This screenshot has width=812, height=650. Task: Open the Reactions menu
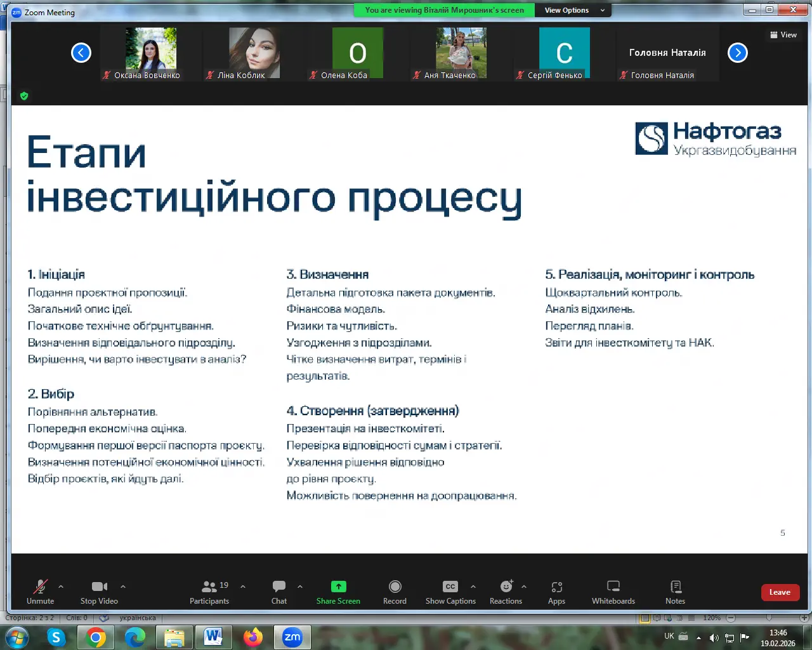506,592
